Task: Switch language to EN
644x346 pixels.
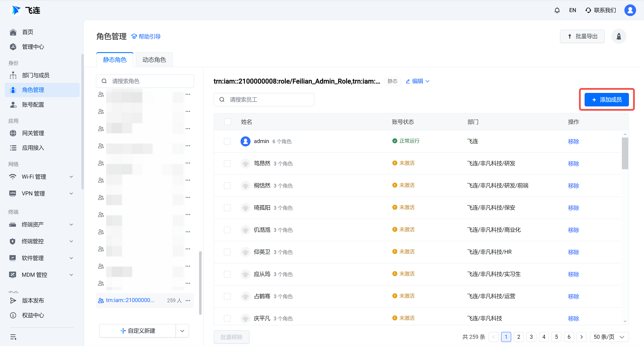Action: (573, 10)
